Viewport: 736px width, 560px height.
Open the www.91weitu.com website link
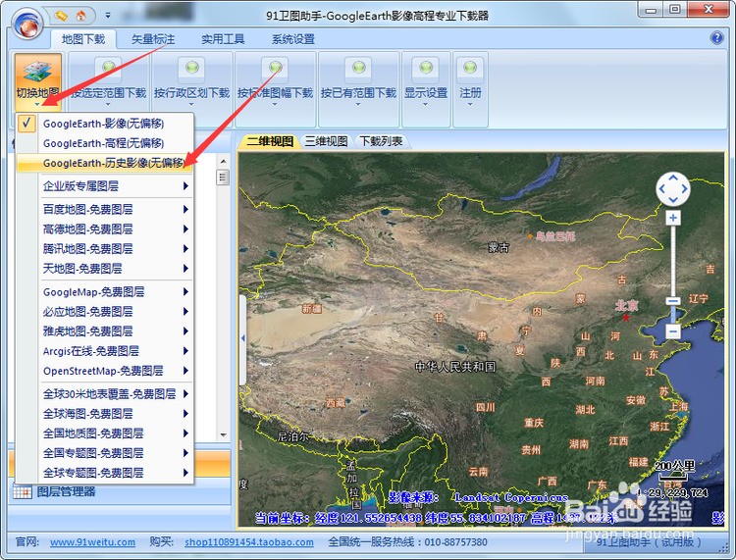pyautogui.click(x=92, y=542)
